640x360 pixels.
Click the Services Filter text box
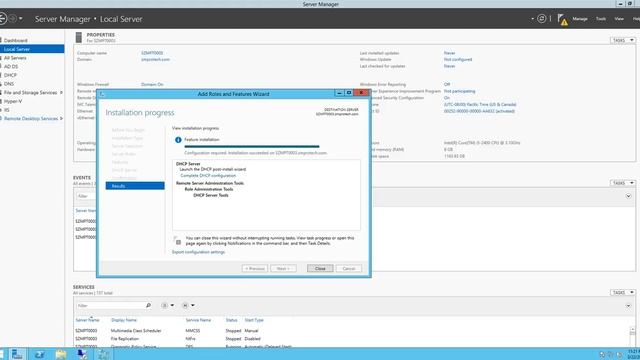(110, 305)
